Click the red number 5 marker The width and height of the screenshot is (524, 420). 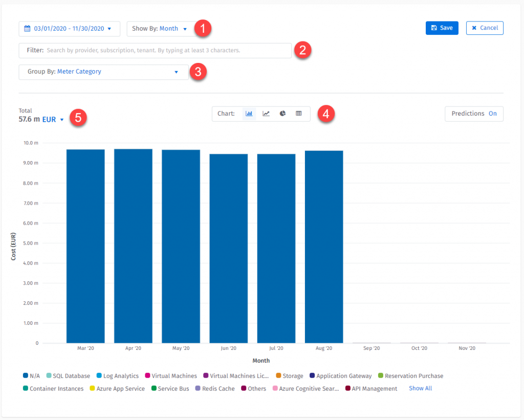click(x=78, y=117)
